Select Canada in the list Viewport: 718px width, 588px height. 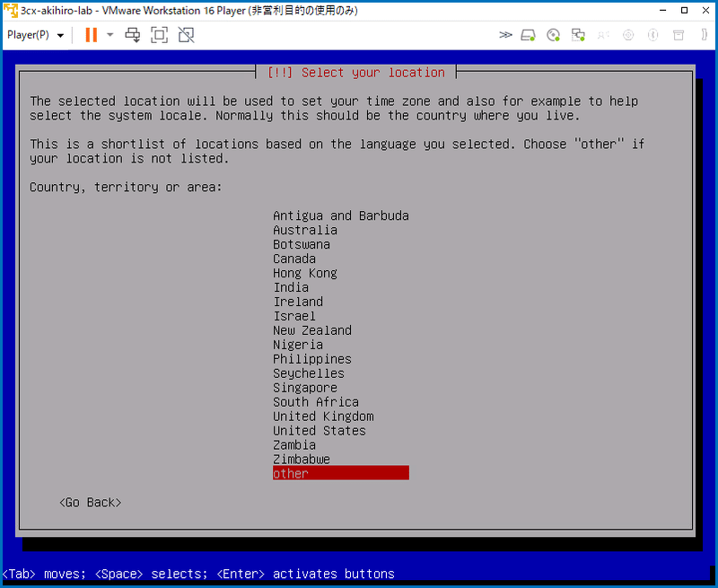tap(341, 259)
